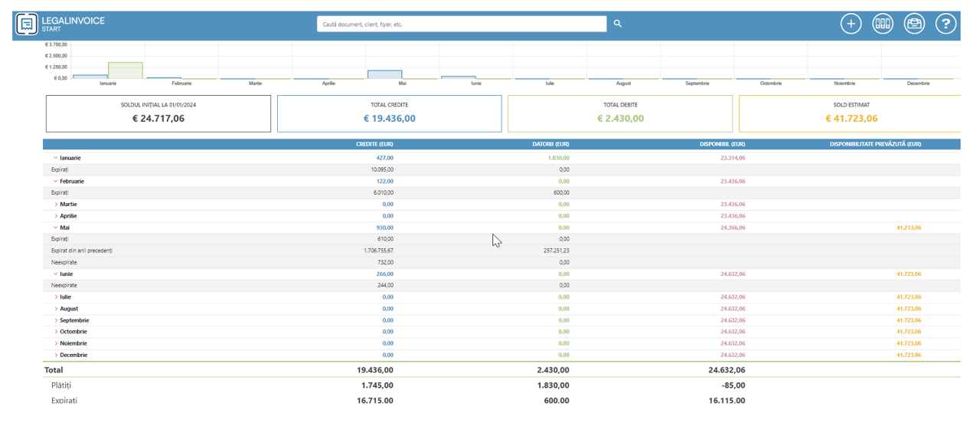Collapse the Mai row

coord(56,228)
